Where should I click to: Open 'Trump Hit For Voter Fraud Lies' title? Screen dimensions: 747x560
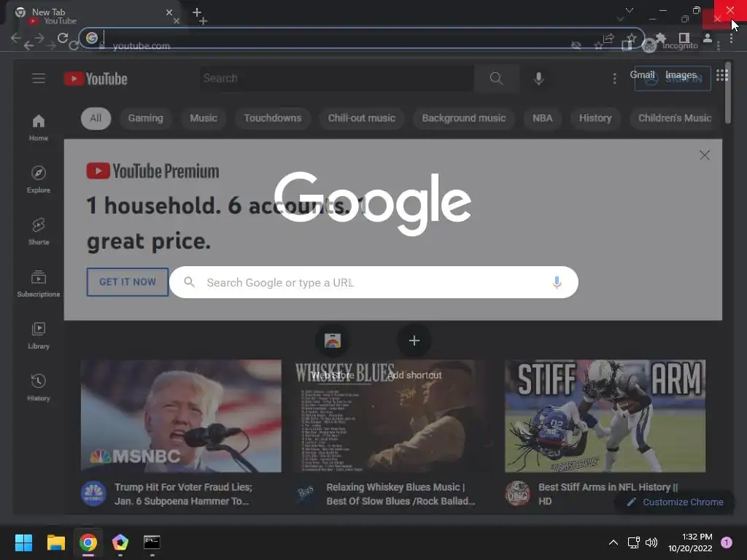click(x=183, y=494)
